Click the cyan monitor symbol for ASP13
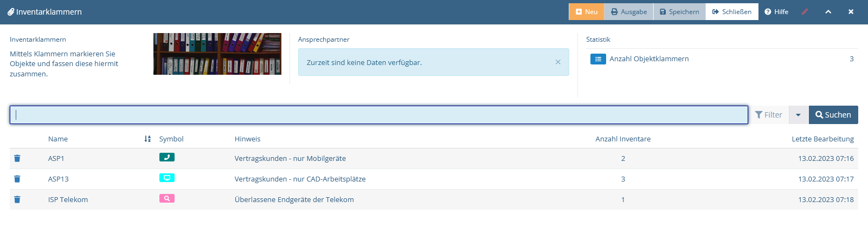 point(167,178)
